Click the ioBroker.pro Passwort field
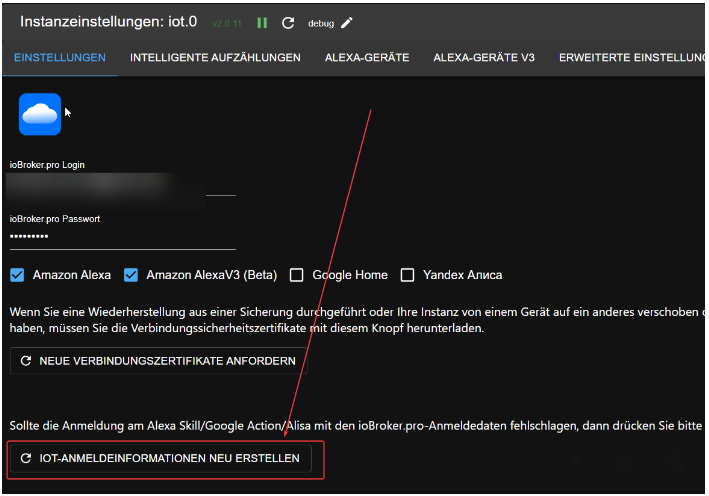709x496 pixels. pyautogui.click(x=123, y=236)
